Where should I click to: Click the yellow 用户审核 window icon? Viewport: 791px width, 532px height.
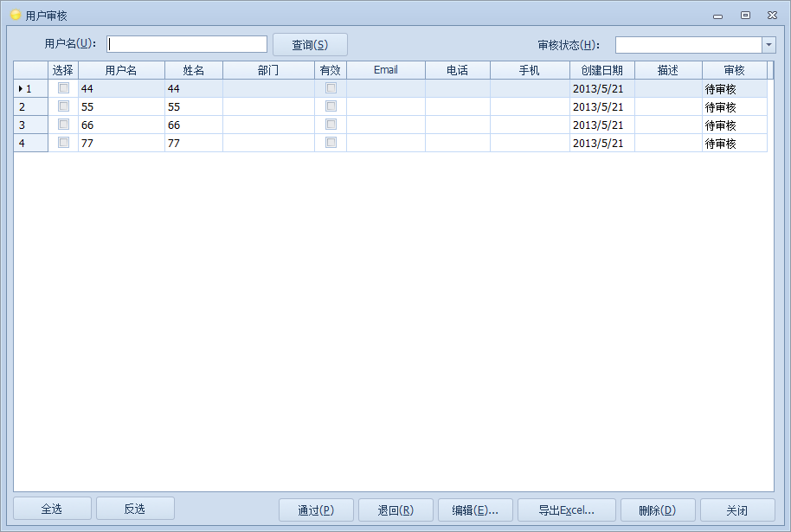[16, 15]
